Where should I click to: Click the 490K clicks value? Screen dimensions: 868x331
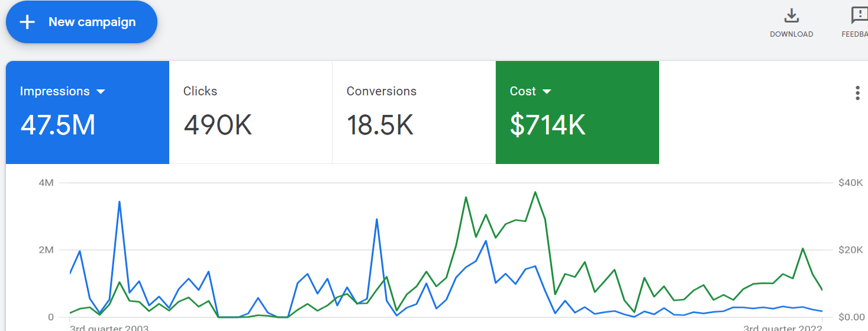[218, 125]
